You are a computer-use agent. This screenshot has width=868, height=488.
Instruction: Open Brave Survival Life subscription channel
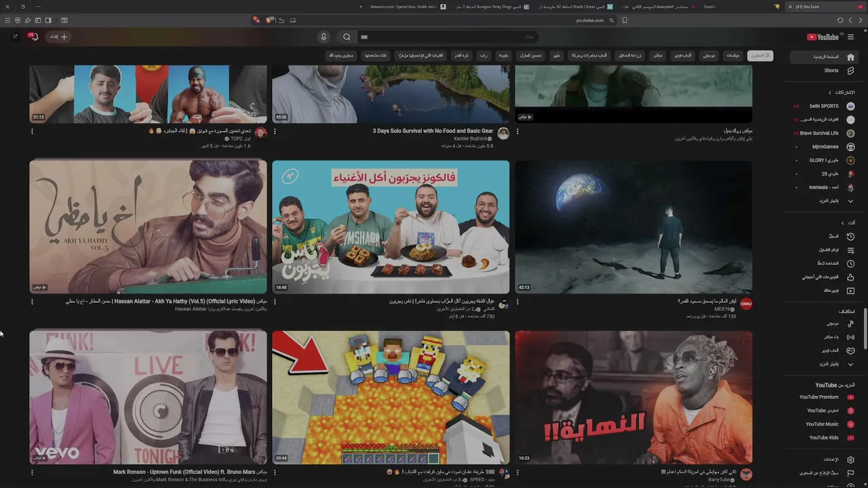click(825, 134)
